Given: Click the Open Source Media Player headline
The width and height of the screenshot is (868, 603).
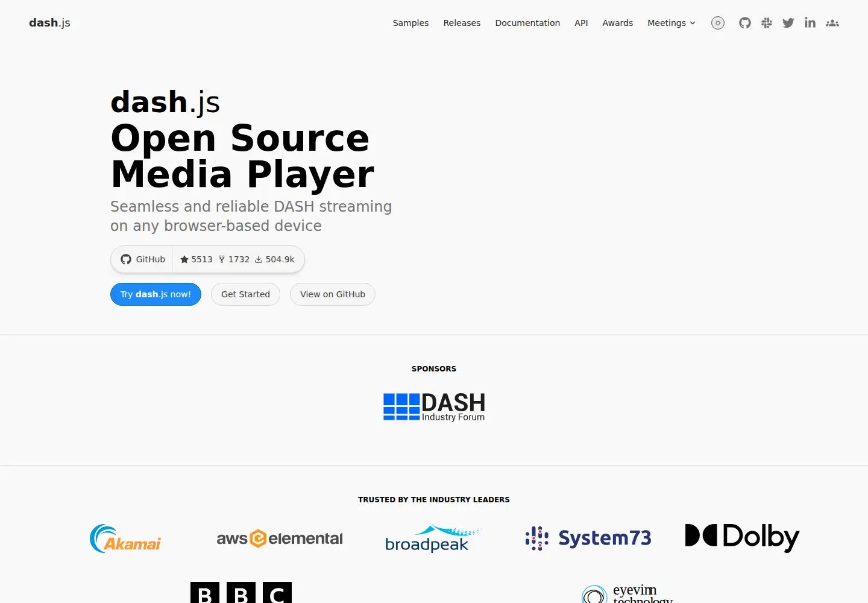Looking at the screenshot, I should click(242, 156).
